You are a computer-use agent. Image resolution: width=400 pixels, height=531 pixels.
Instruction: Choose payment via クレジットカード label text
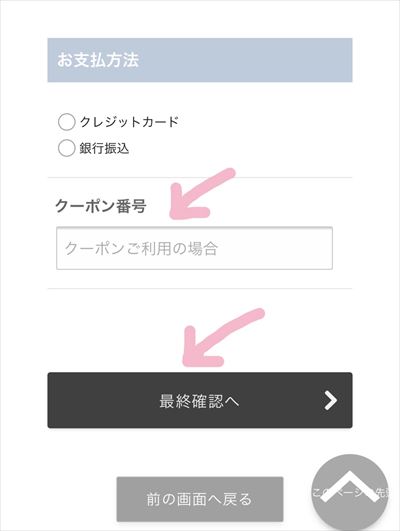(x=129, y=122)
